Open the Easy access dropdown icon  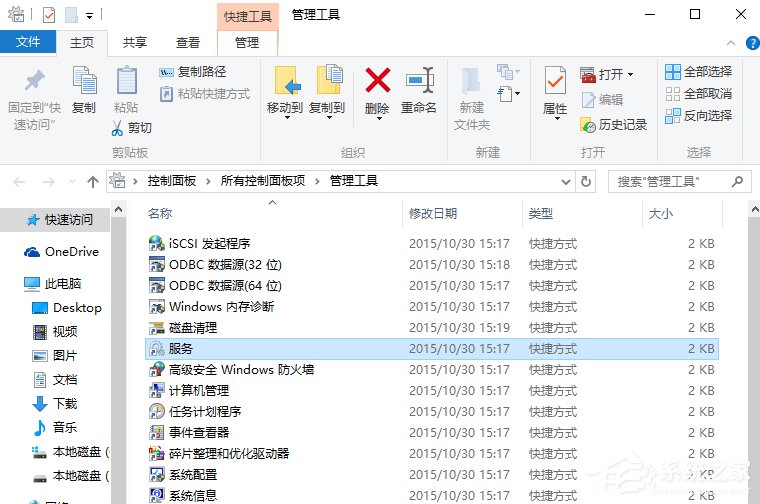coord(508,93)
